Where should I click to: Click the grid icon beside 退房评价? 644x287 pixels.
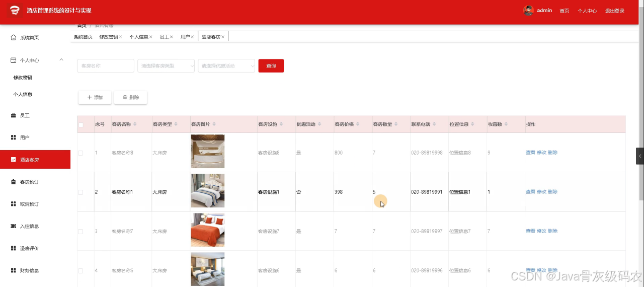[14, 248]
